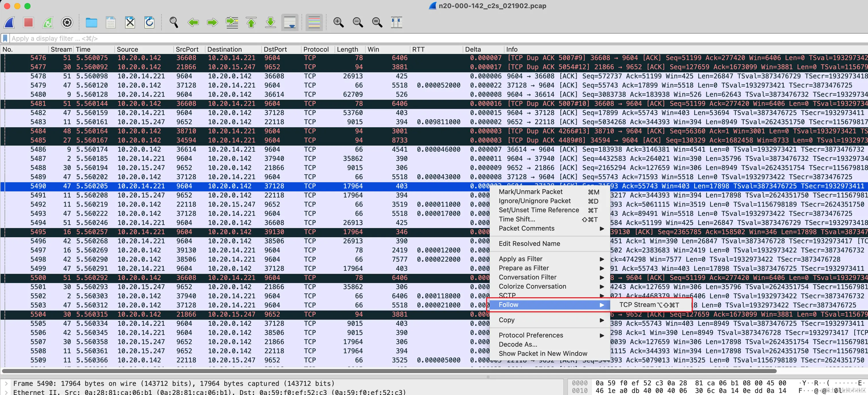Start capturing packets with the shark fin icon

(9, 23)
